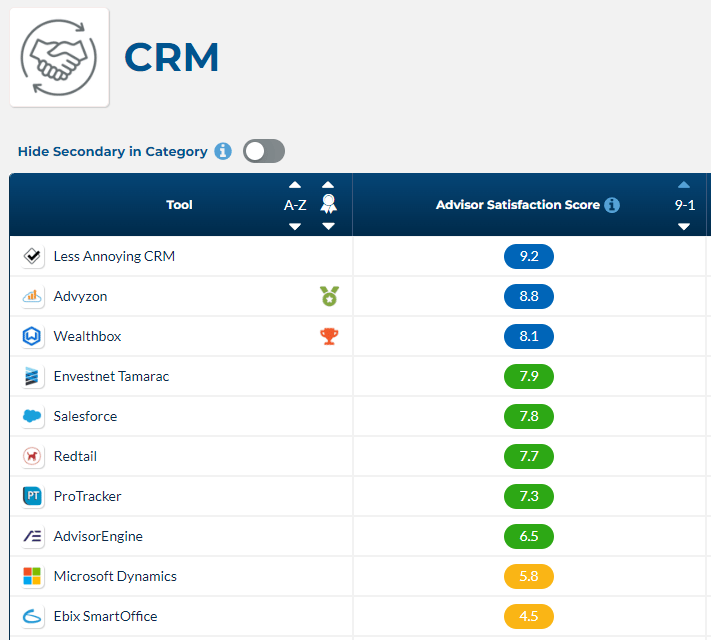
Task: Click the Less Annoying CRM logo icon
Action: [x=32, y=256]
